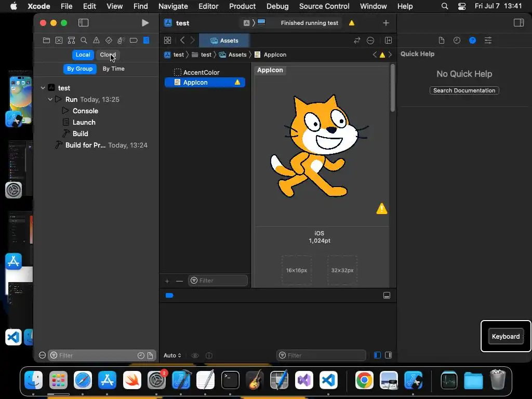Screen dimensions: 532x399
Task: Open the Auto variables scope dropdown
Action: [x=172, y=355]
